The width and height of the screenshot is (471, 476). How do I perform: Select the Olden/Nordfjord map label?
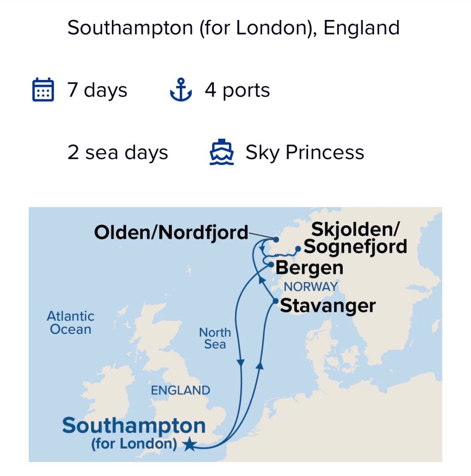[x=171, y=232]
